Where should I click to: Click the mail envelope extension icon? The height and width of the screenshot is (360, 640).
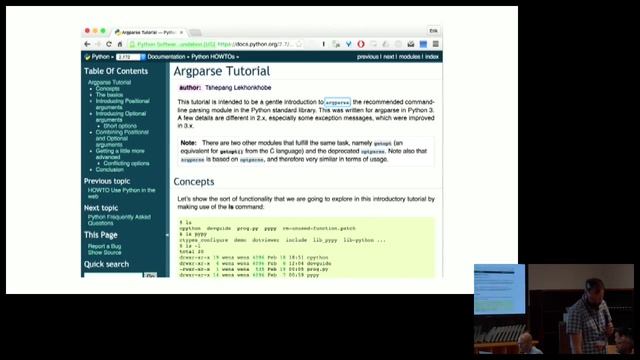[x=411, y=44]
